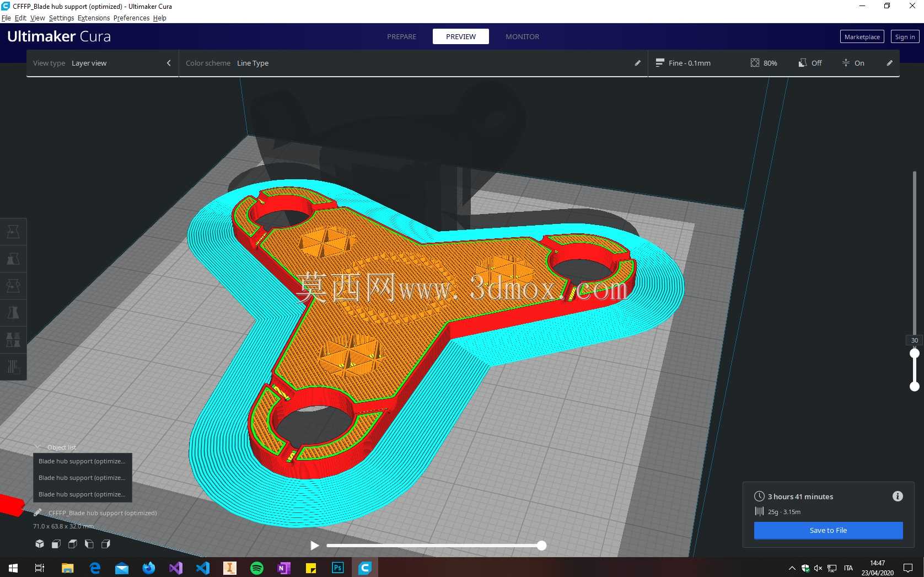Open File Explorer from taskbar
This screenshot has height=577, width=924.
67,568
